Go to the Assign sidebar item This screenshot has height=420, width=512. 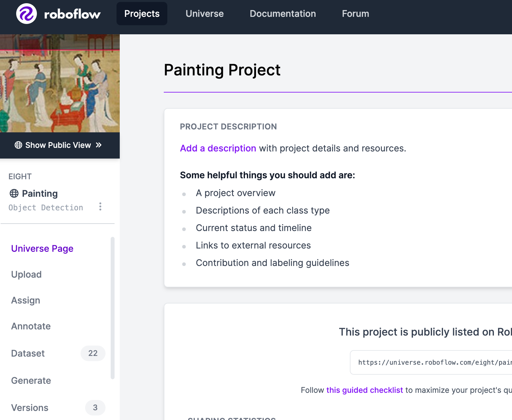[26, 300]
